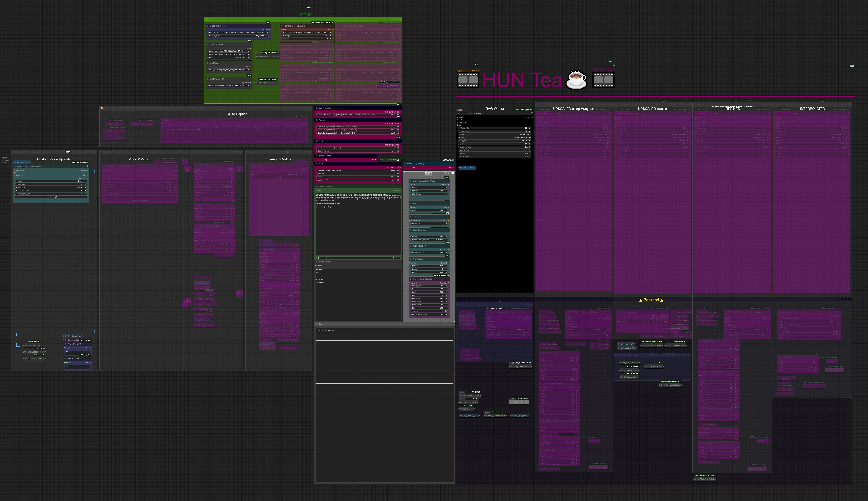Open the civitai.com models link
Viewport: 868px width, 501px height.
point(468,71)
